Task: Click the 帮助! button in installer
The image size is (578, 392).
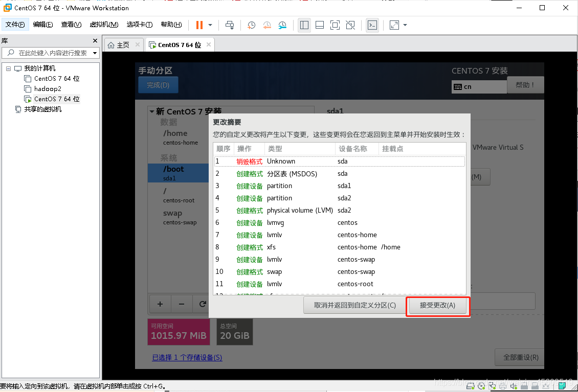Action: click(526, 85)
